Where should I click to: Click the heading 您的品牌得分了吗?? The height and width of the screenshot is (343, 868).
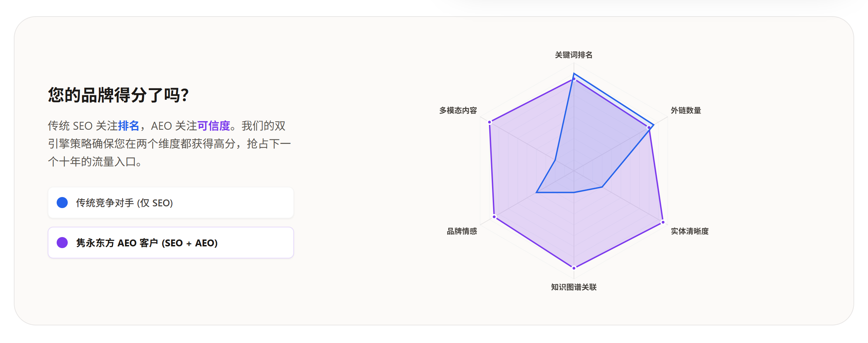pos(118,95)
